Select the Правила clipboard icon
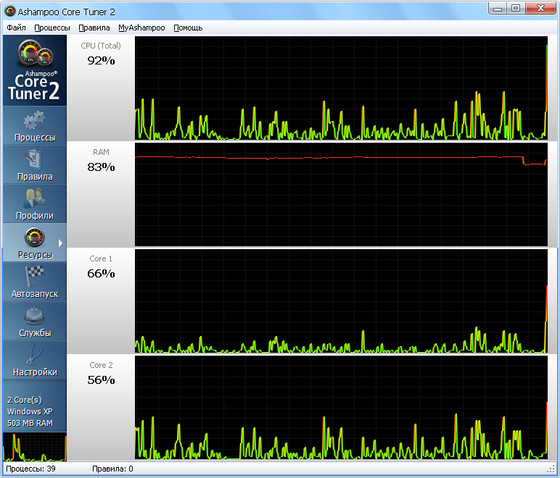This screenshot has width=560, height=478. 34,159
